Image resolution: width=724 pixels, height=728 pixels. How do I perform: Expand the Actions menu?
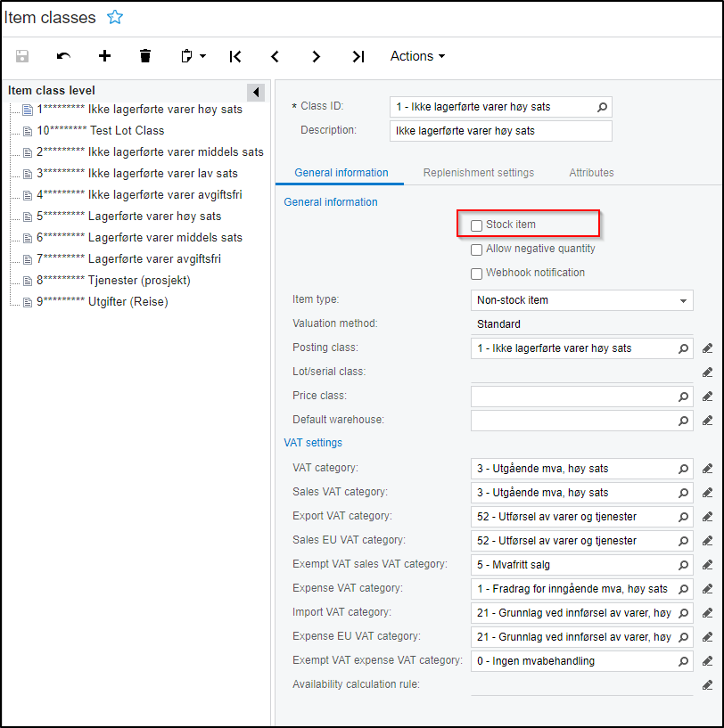[417, 56]
